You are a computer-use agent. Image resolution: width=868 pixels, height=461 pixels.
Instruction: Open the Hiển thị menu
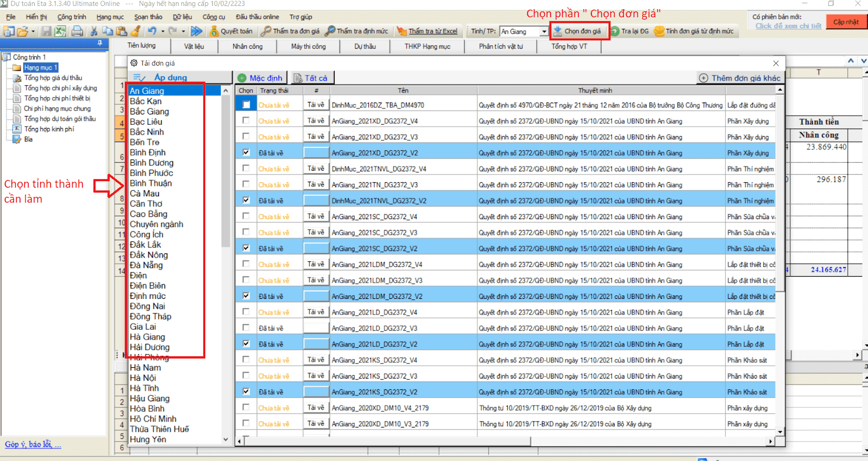36,17
